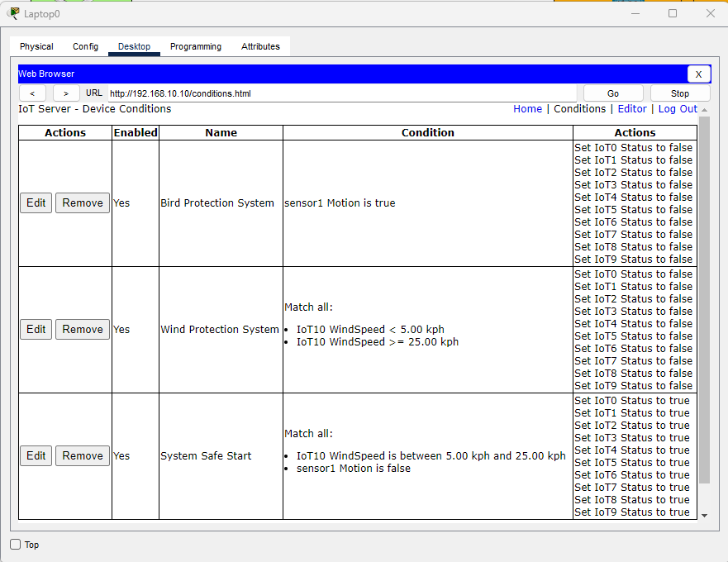Remove the Wind Protection System condition

(83, 330)
